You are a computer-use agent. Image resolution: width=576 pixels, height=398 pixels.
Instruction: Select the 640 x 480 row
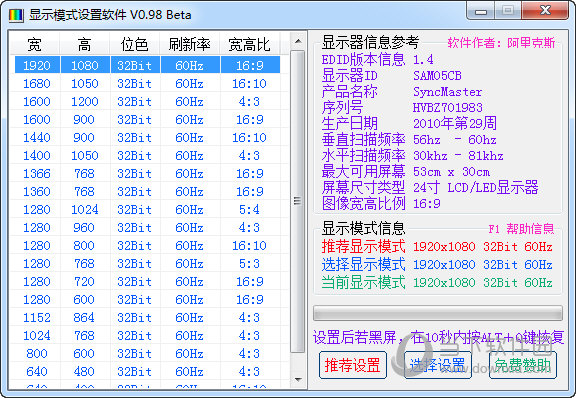(x=147, y=372)
